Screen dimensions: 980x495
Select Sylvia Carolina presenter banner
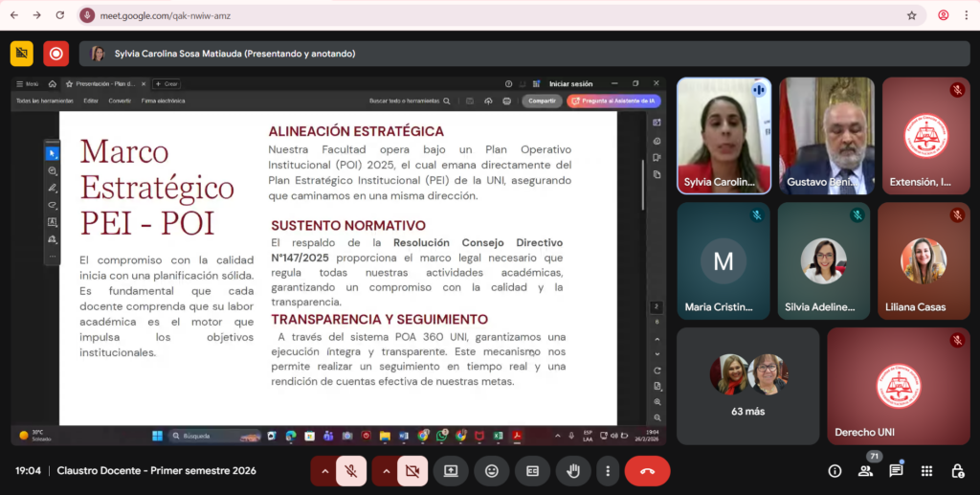(234, 54)
